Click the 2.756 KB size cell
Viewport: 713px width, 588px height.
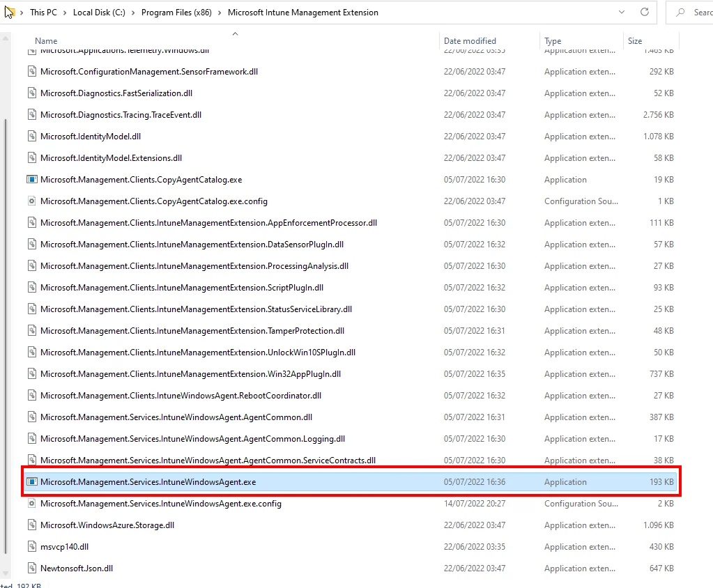[658, 114]
